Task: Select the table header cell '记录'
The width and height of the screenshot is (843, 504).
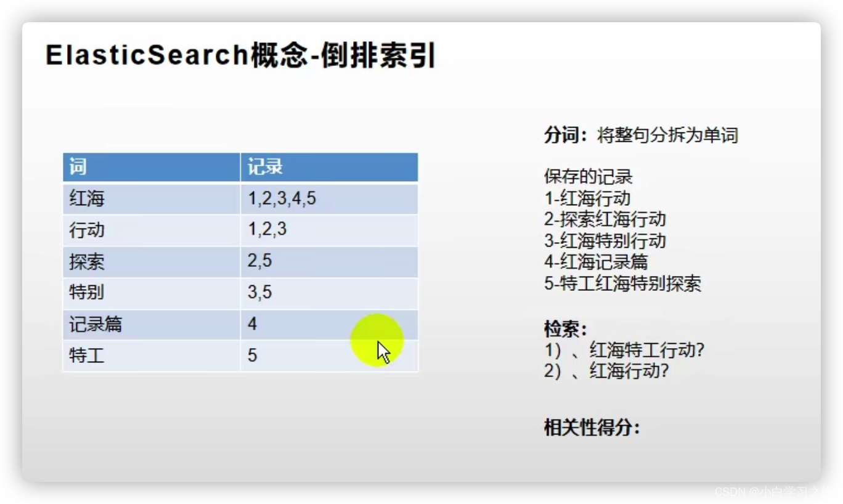Action: [329, 167]
